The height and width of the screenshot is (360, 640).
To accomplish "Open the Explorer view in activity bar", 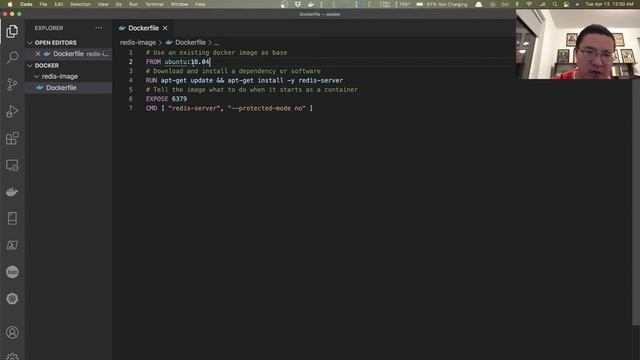I will 12,31.
